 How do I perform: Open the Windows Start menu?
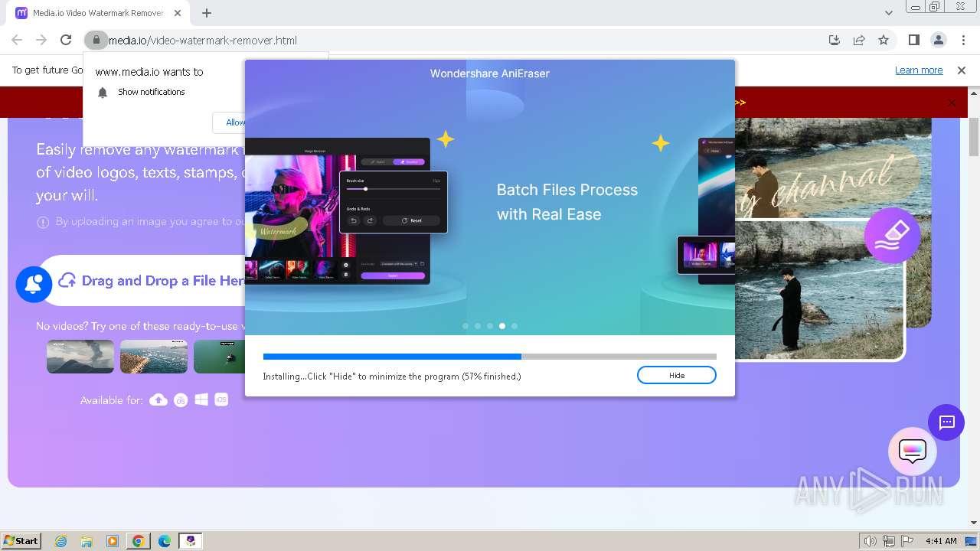[21, 540]
